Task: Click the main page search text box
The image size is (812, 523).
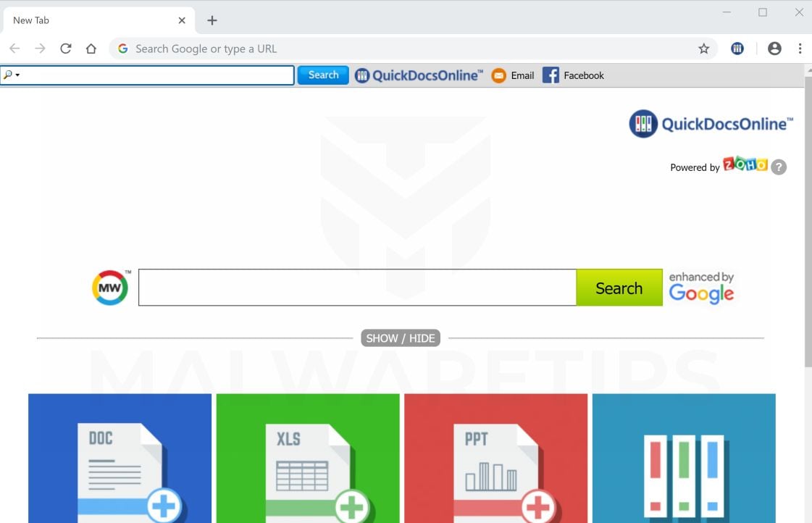Action: tap(357, 288)
